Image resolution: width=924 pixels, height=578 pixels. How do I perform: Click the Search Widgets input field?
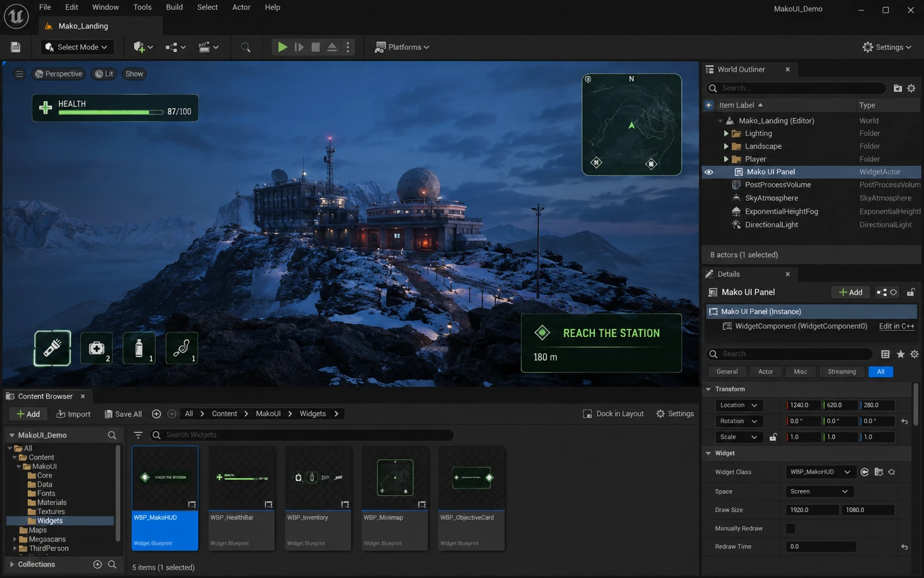click(x=302, y=435)
